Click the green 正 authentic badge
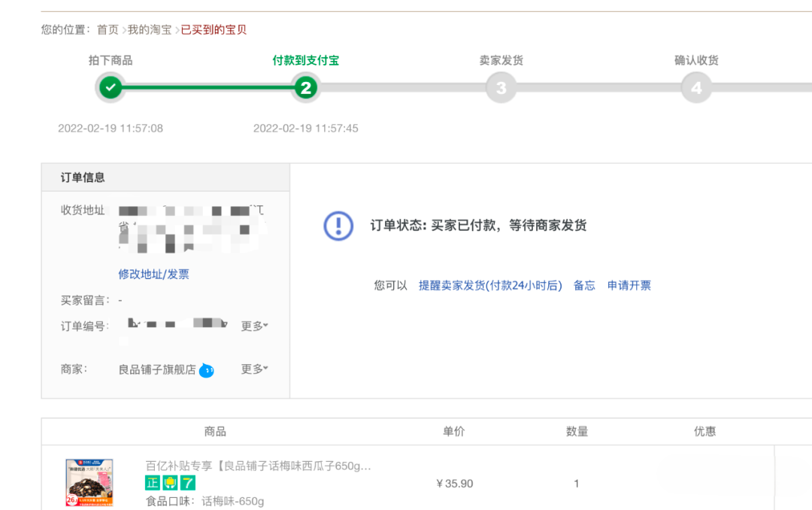 point(152,483)
